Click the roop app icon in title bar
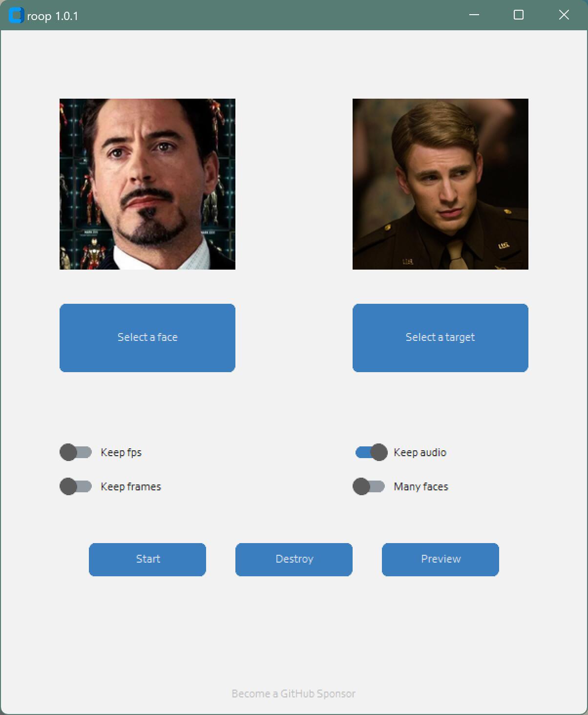The height and width of the screenshot is (715, 588). (x=16, y=16)
